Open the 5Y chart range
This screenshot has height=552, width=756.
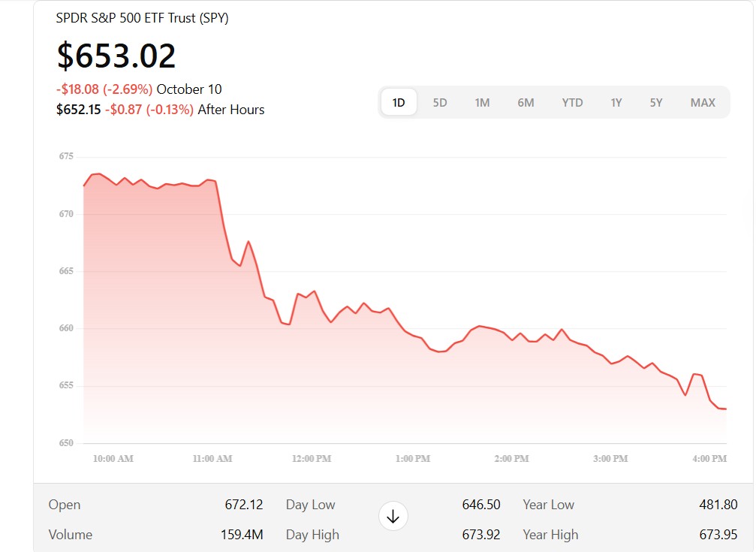656,102
